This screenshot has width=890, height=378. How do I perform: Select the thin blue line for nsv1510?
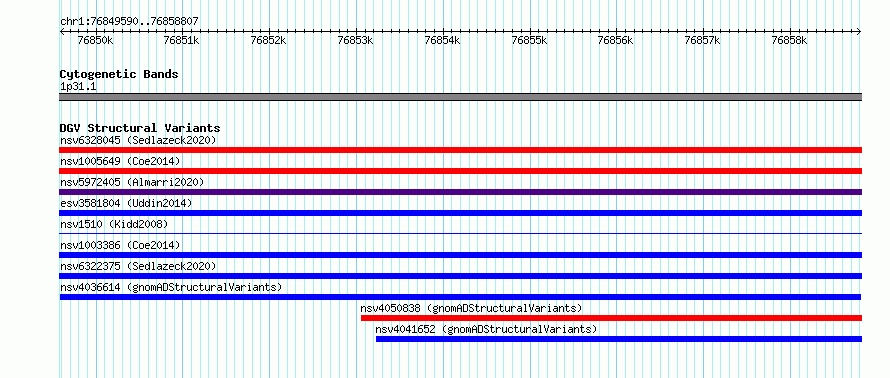point(460,233)
